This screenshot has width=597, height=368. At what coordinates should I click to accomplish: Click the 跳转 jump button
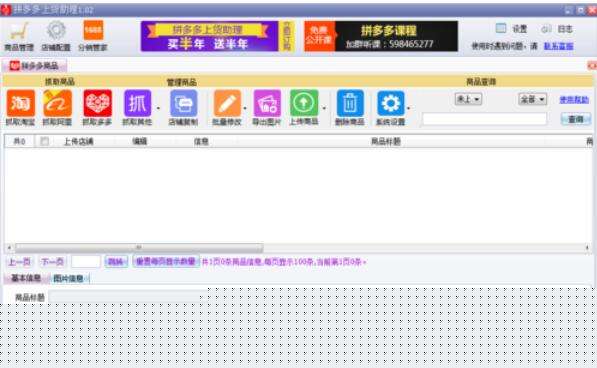tap(116, 262)
